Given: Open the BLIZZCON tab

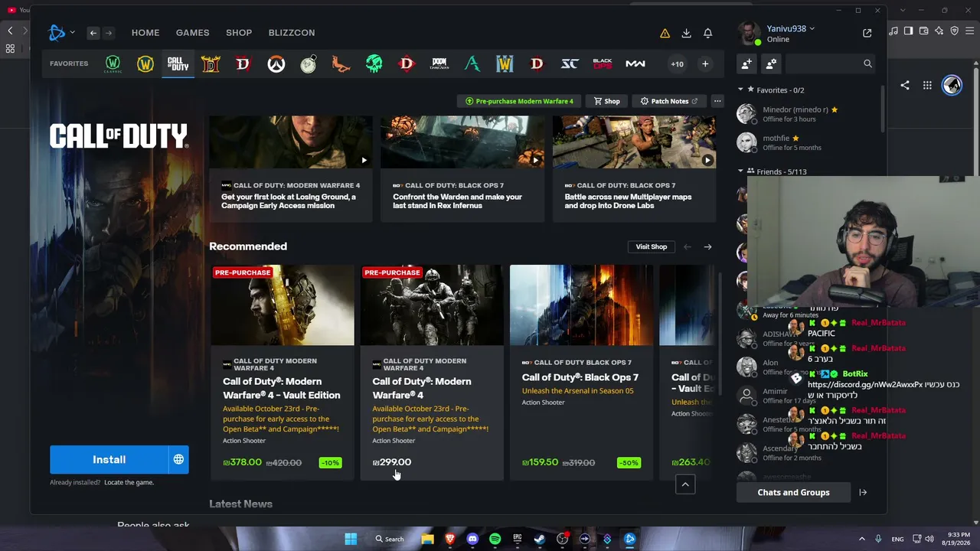Looking at the screenshot, I should (292, 33).
